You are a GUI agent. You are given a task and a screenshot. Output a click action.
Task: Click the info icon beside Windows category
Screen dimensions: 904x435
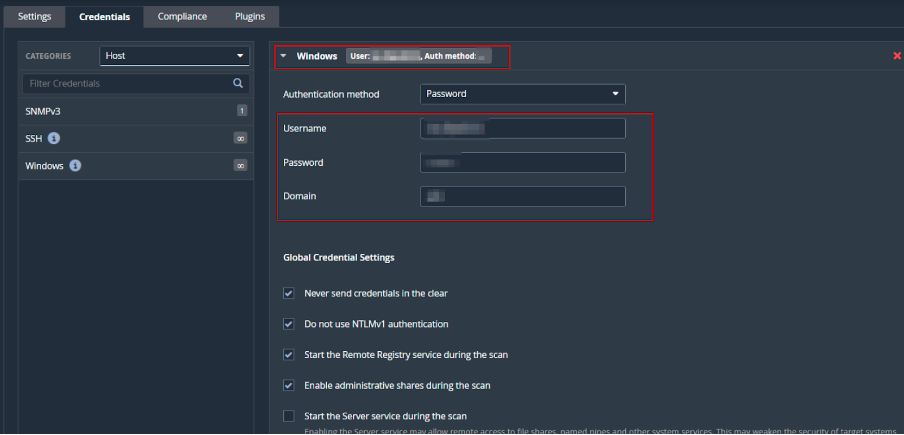[x=76, y=166]
